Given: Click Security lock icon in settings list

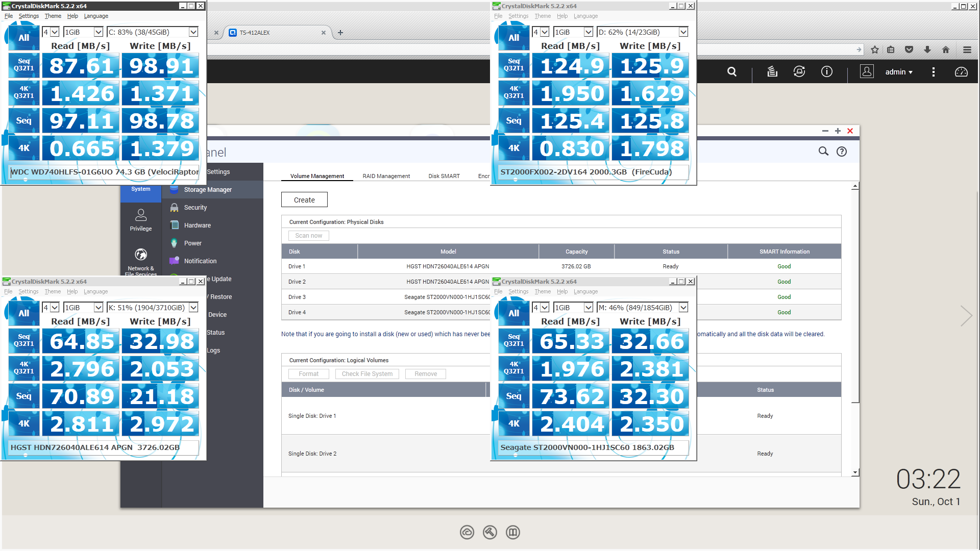Looking at the screenshot, I should [x=174, y=208].
